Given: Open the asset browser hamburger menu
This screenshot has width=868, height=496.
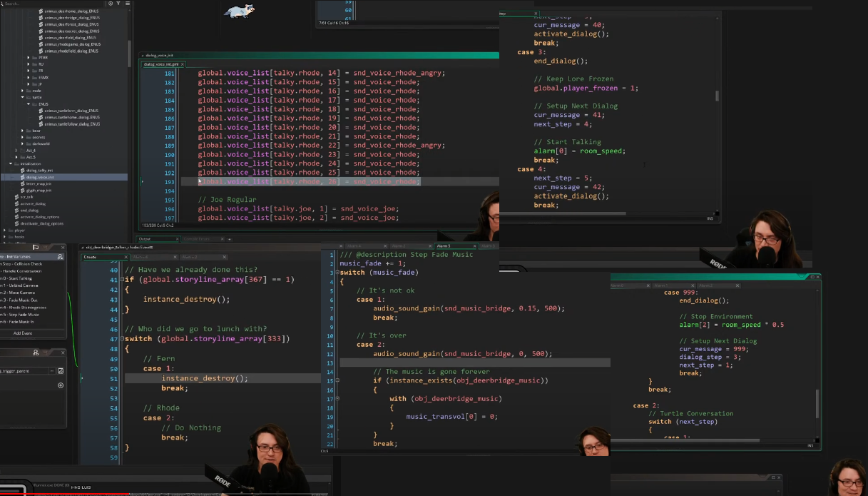Looking at the screenshot, I should click(x=126, y=4).
